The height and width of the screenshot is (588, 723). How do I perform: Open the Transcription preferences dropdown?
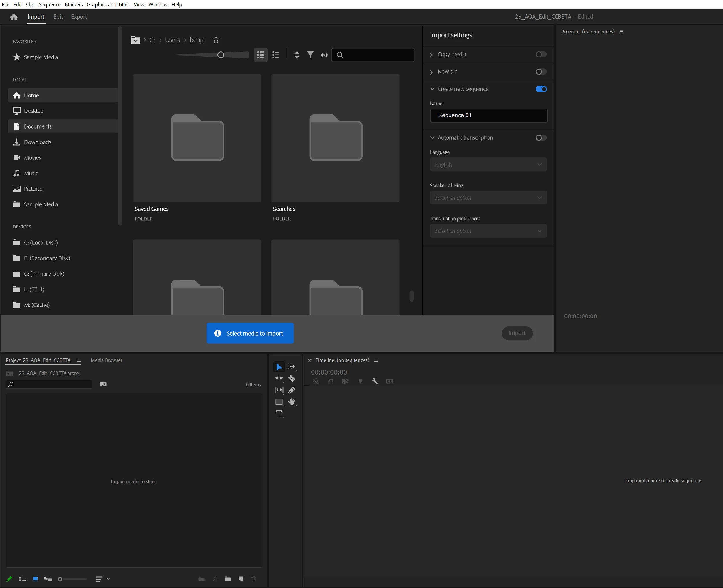click(488, 231)
